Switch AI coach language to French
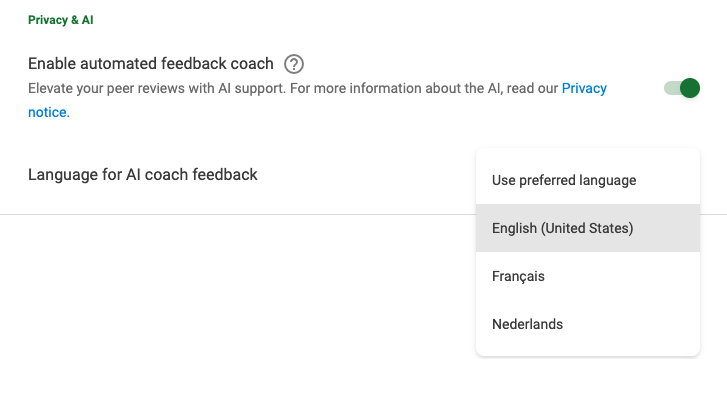 588,276
